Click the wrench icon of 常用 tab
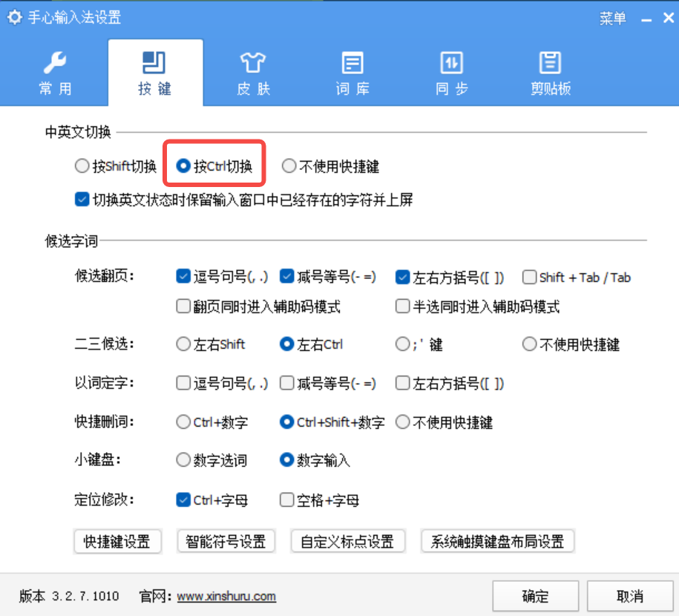Screen dimensions: 679x616 click(x=55, y=62)
